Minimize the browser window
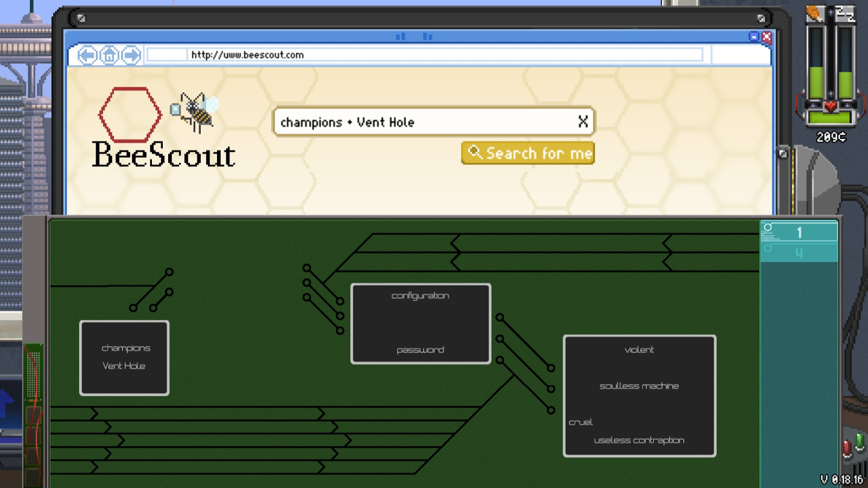 point(754,37)
